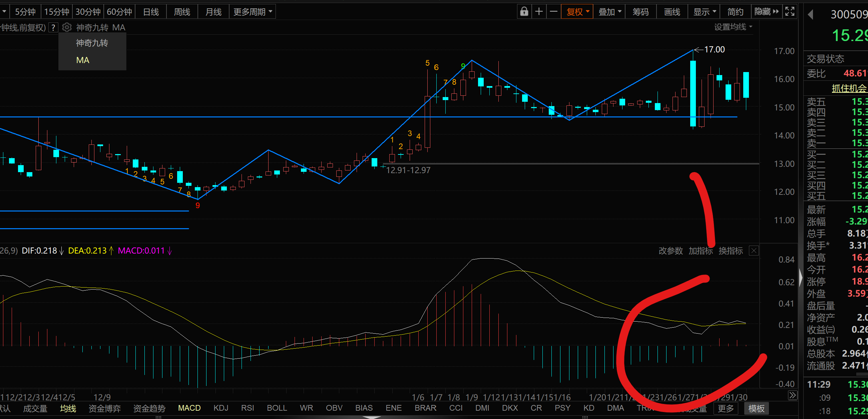Close the MACD panel with the X icon
Image resolution: width=868 pixels, height=419 pixels.
pos(754,251)
